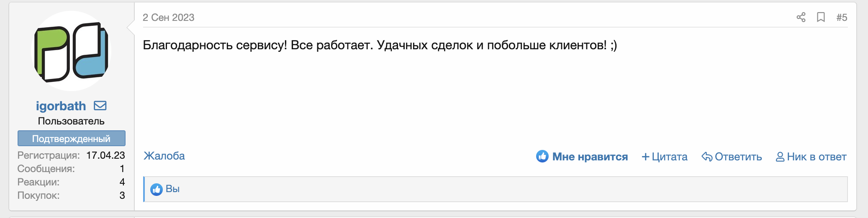Screen dimensions: 868x218
Task: Click the reply arrow icon before "Ответить"
Action: [x=707, y=157]
